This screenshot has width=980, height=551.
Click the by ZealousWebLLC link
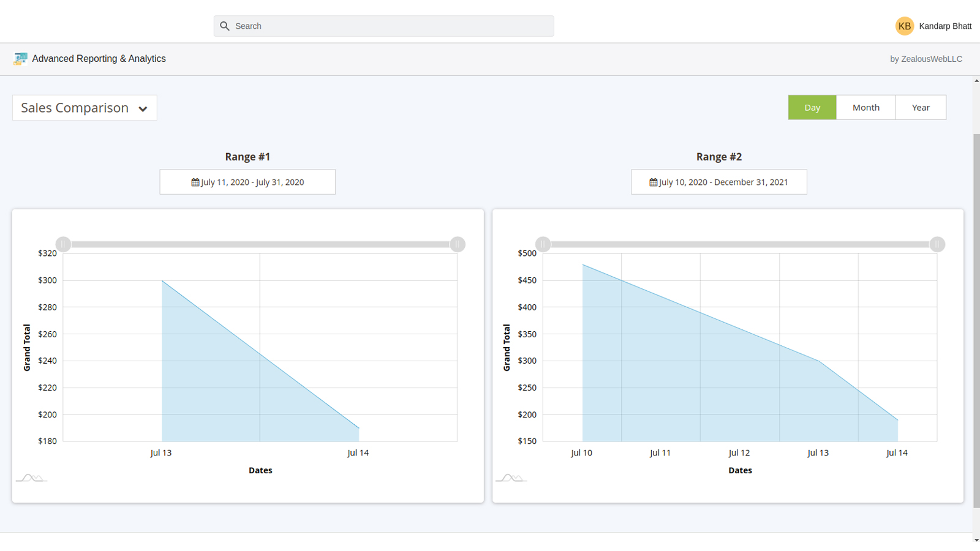click(x=925, y=59)
